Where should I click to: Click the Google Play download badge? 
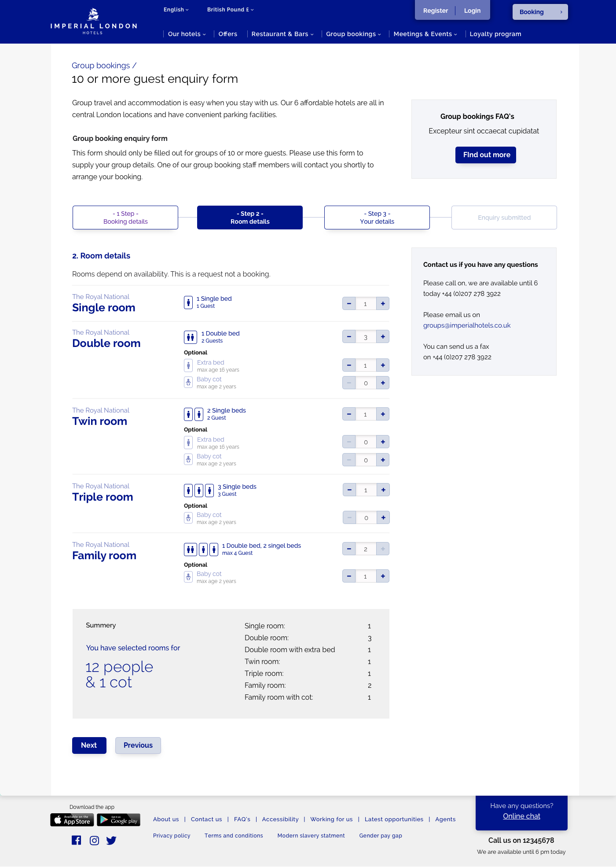coord(118,820)
